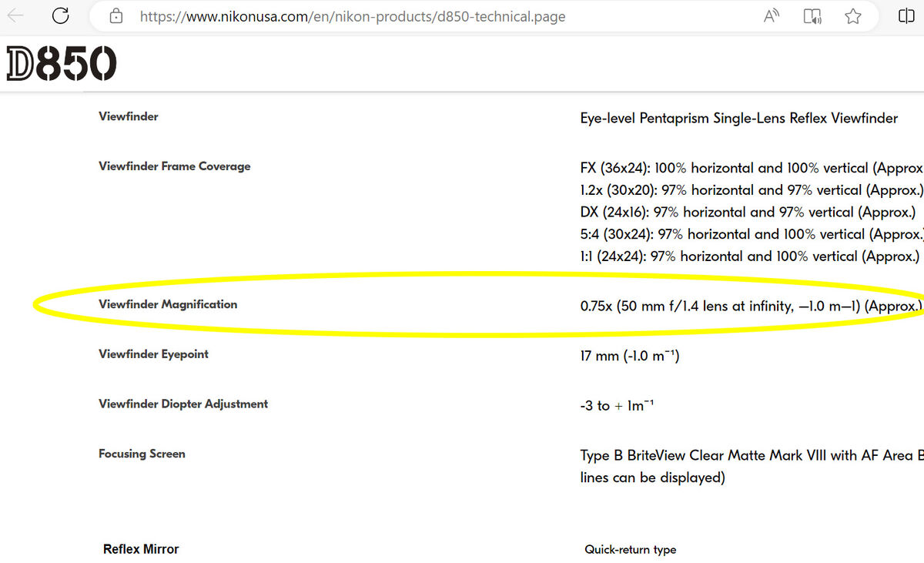Click the "-3 to + 1m⁻¹" value

click(617, 405)
